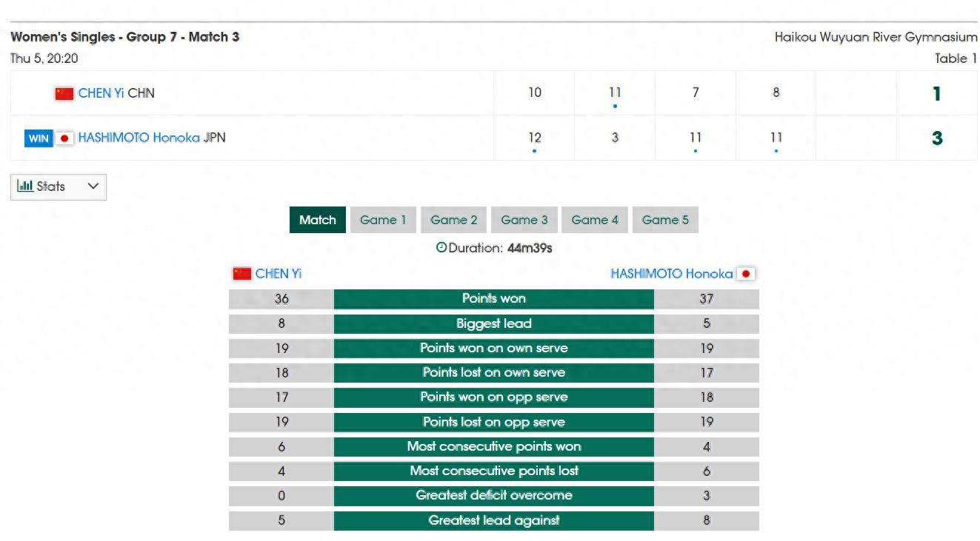The image size is (980, 541).
Task: Switch to the Game 5 tab
Action: (x=664, y=220)
